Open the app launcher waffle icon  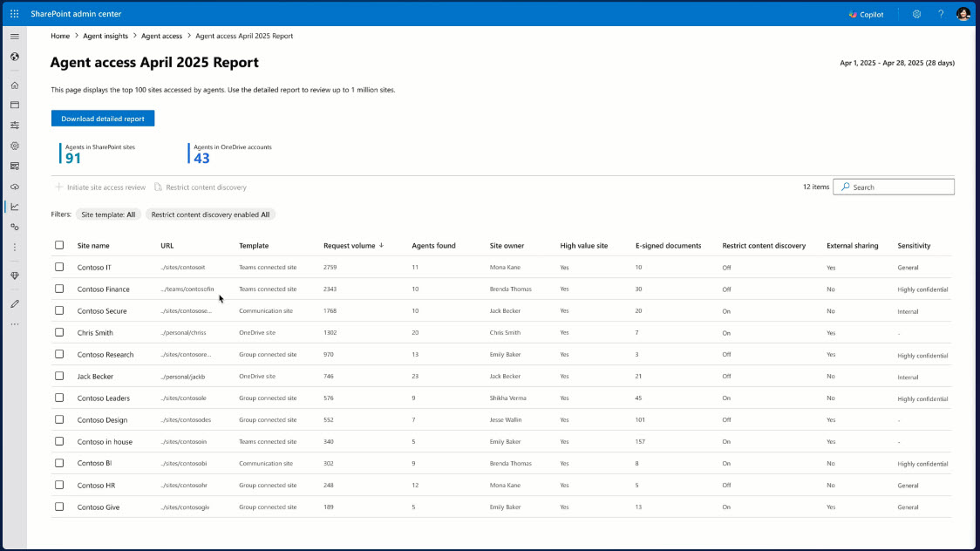coord(14,14)
